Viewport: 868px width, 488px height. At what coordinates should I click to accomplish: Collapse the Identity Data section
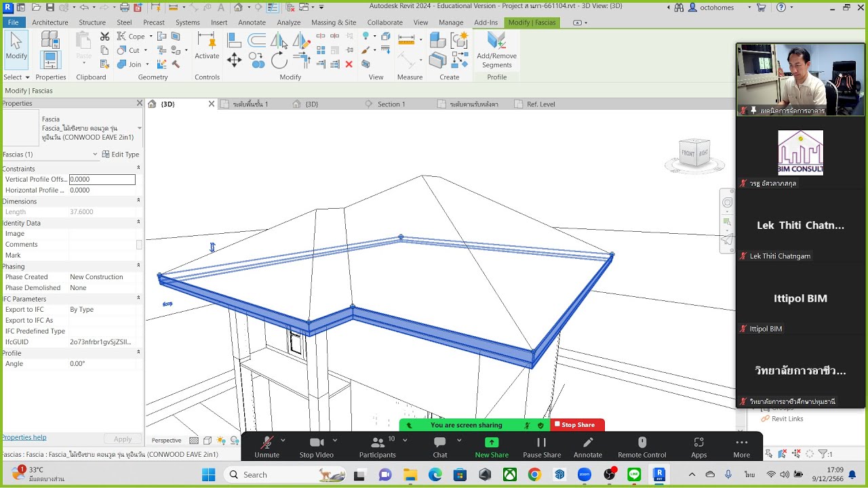click(x=138, y=222)
